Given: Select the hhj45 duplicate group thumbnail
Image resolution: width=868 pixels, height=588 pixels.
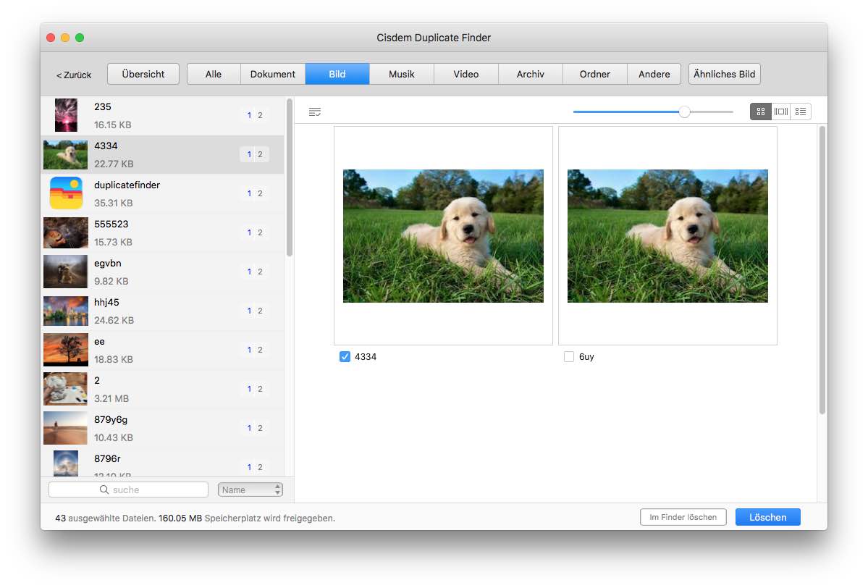Looking at the screenshot, I should [66, 311].
